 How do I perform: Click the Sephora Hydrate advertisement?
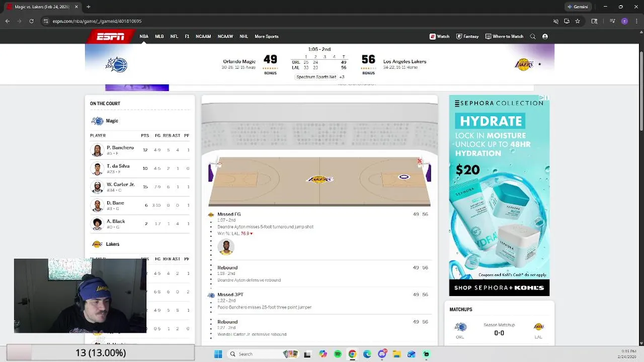[499, 196]
